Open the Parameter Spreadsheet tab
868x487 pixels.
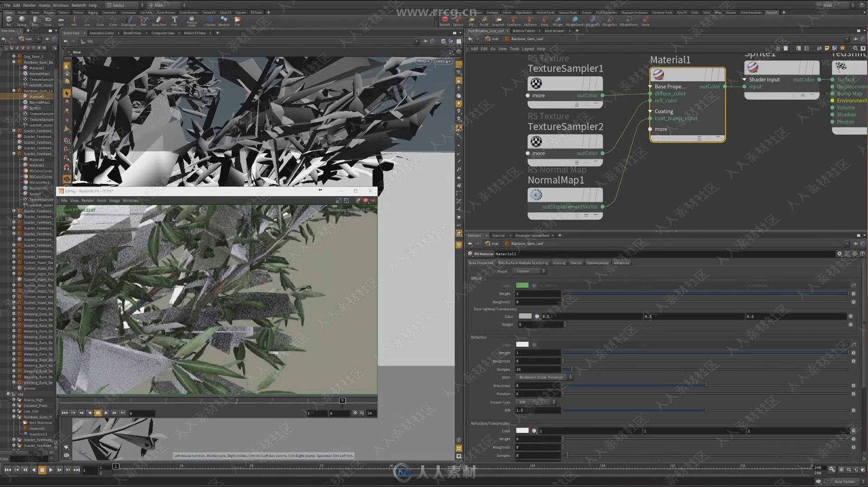pos(532,235)
